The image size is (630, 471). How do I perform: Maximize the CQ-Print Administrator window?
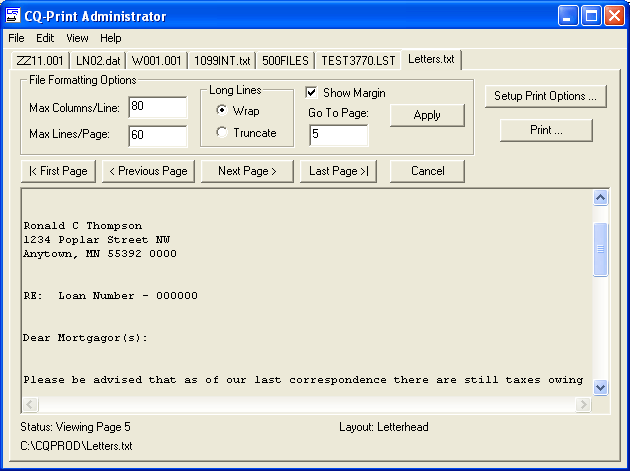[x=591, y=16]
